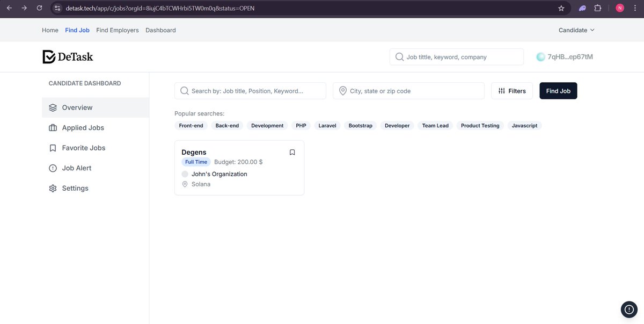Select the Developer popular search tag
Screen dimensions: 644x324
click(397, 126)
